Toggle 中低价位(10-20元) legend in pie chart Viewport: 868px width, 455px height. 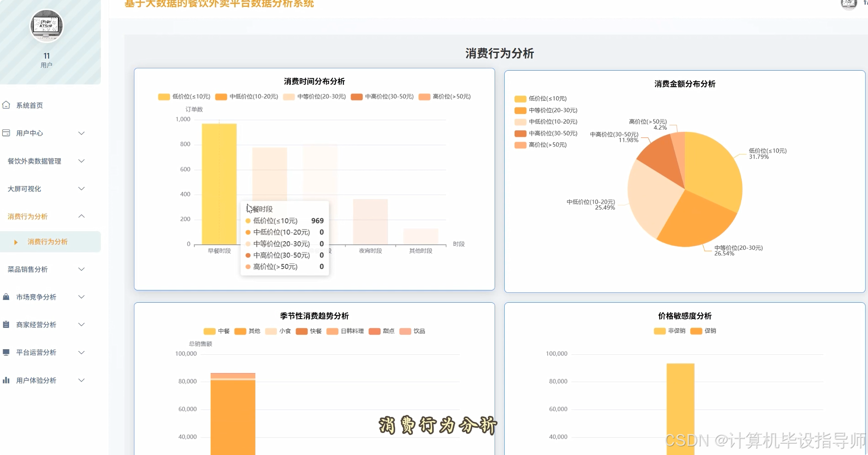(x=546, y=122)
